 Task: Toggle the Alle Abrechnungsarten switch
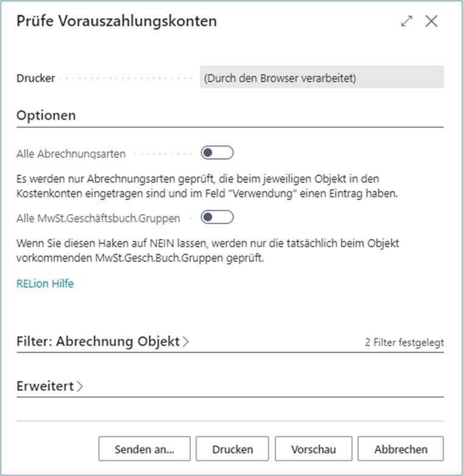pos(217,153)
